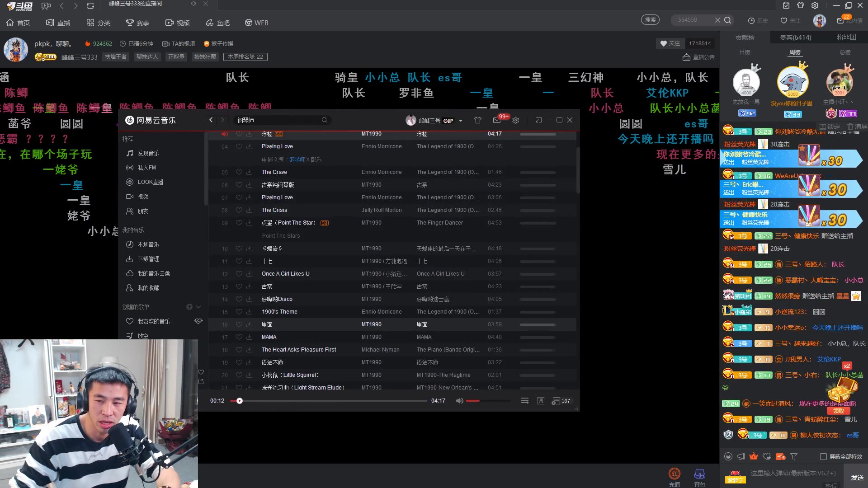Open playback mode list icon in player bar

524,401
